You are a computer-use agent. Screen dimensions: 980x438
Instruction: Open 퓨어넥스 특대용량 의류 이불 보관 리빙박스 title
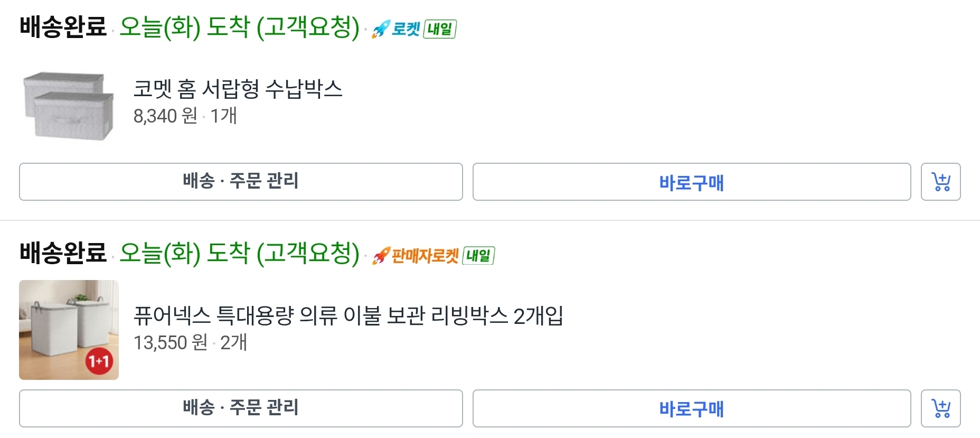[x=348, y=316]
